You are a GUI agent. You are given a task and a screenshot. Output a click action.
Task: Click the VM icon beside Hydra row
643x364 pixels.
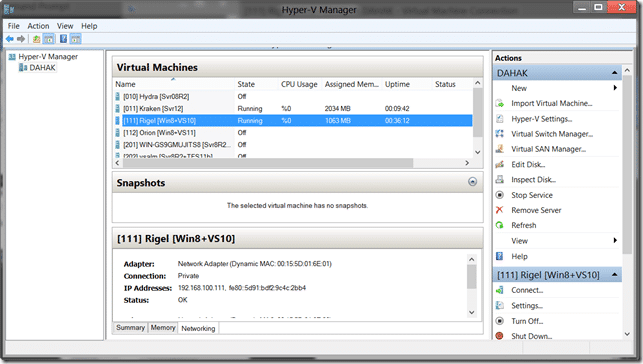[x=118, y=97]
